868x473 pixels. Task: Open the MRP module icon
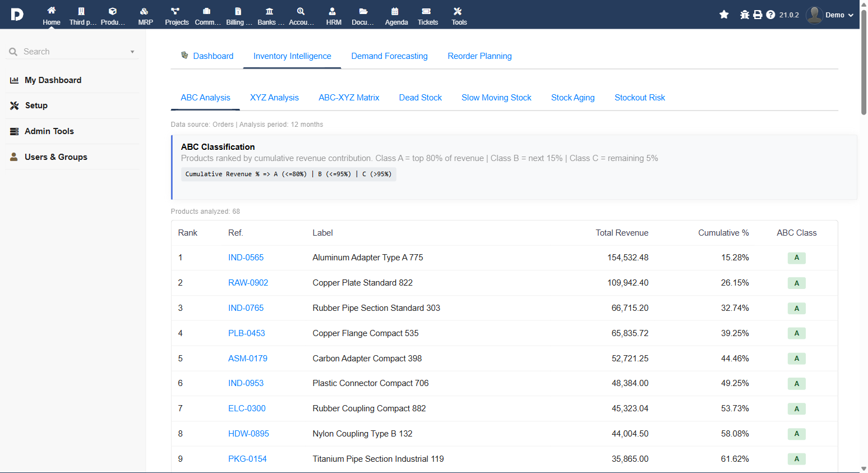[x=145, y=11]
